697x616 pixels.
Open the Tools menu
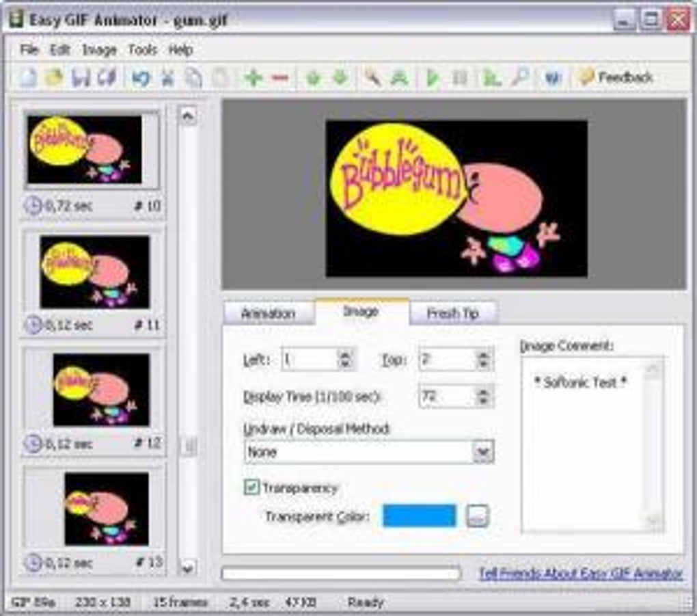143,49
